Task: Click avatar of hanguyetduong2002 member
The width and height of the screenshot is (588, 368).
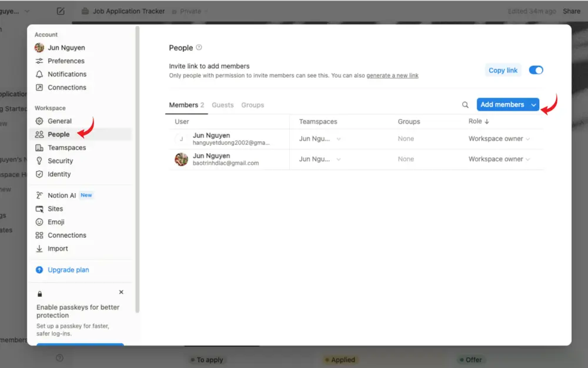Action: click(181, 139)
